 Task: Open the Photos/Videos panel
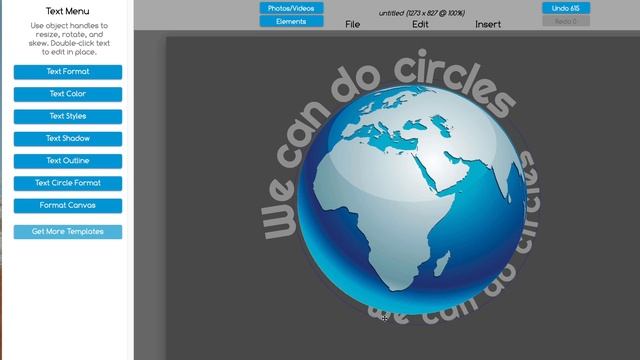click(291, 8)
